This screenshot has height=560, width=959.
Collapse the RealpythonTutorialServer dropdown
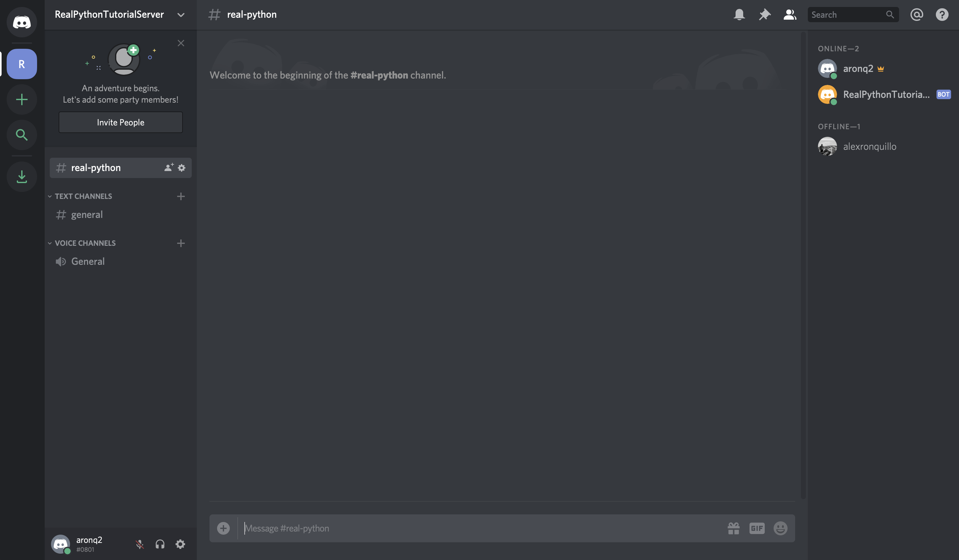181,15
